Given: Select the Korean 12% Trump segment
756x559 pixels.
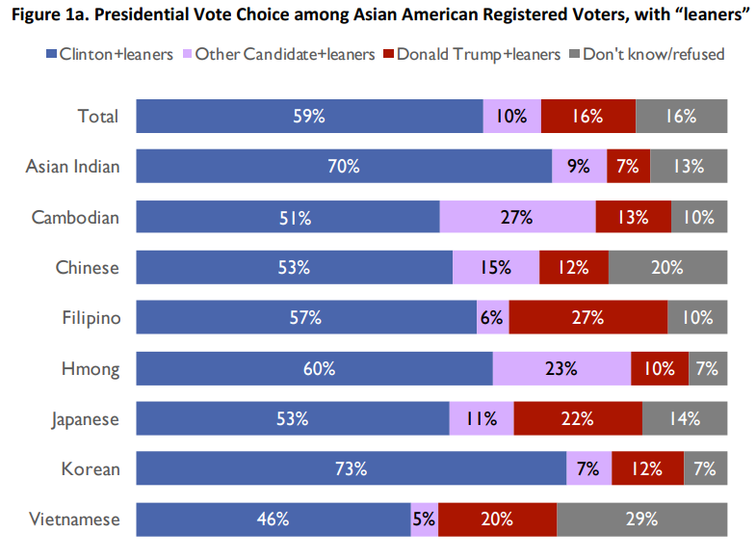Looking at the screenshot, I should [647, 469].
